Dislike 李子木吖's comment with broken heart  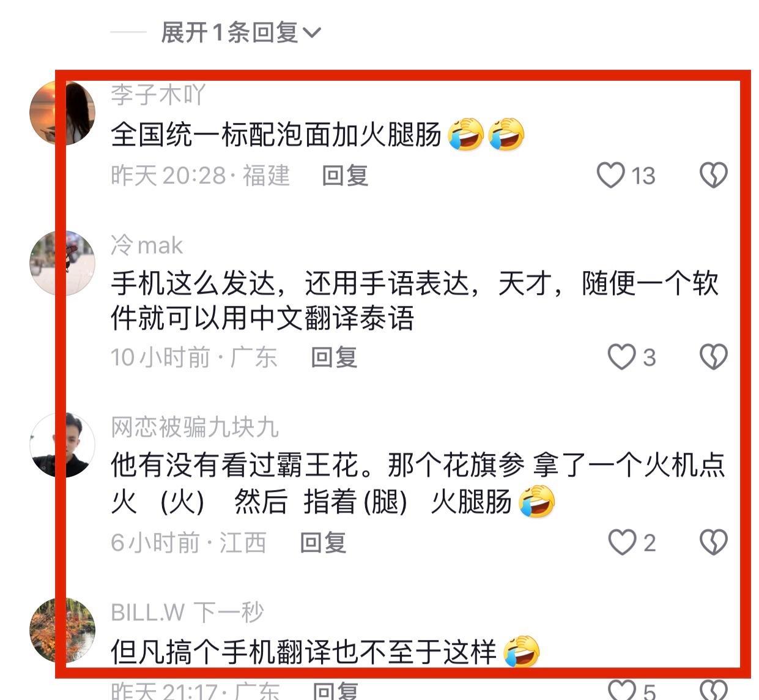coord(713,176)
